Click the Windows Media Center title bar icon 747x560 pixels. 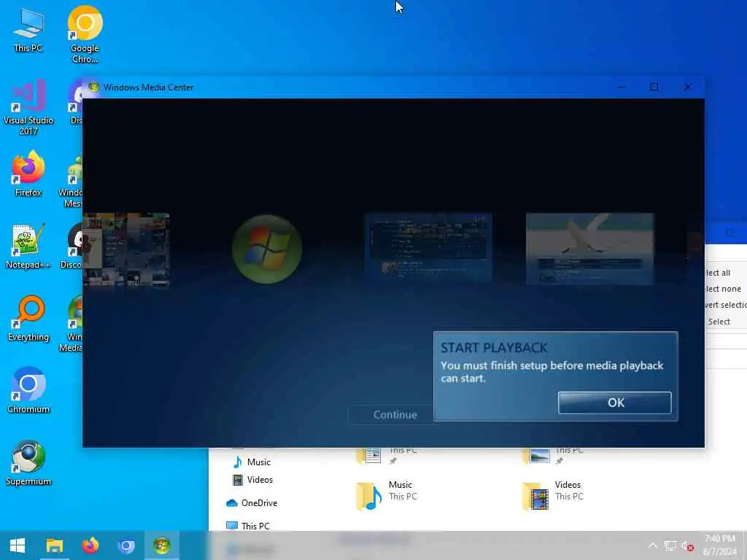click(93, 87)
